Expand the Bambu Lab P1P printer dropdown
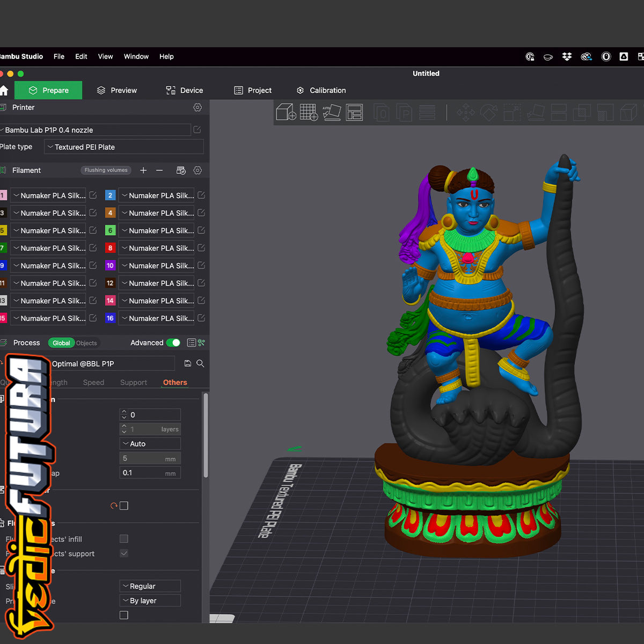This screenshot has width=644, height=644. [x=96, y=130]
